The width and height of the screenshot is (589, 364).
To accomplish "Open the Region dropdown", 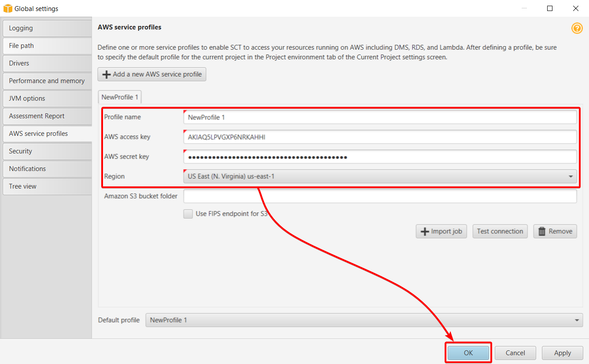I will (380, 176).
